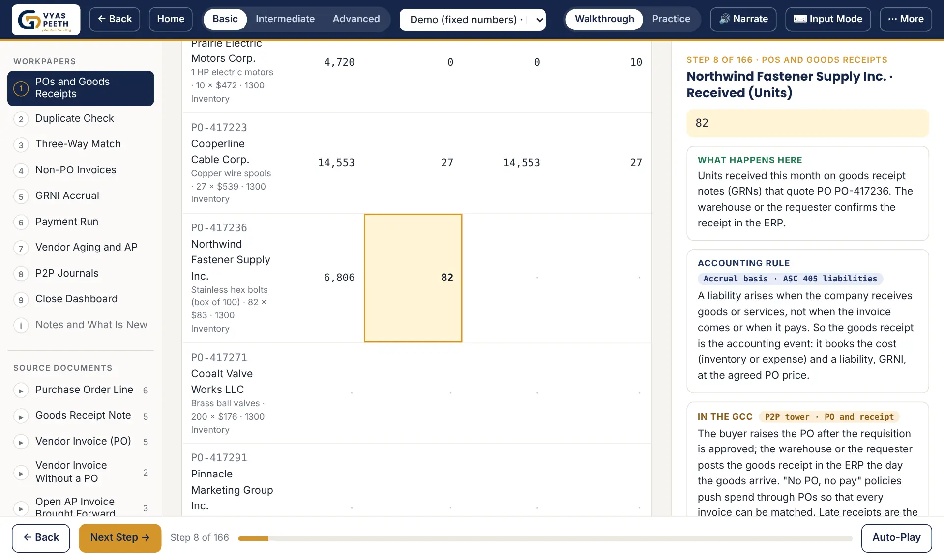The image size is (944, 560).
Task: Click the Vyas Peeth logo
Action: 46,20
